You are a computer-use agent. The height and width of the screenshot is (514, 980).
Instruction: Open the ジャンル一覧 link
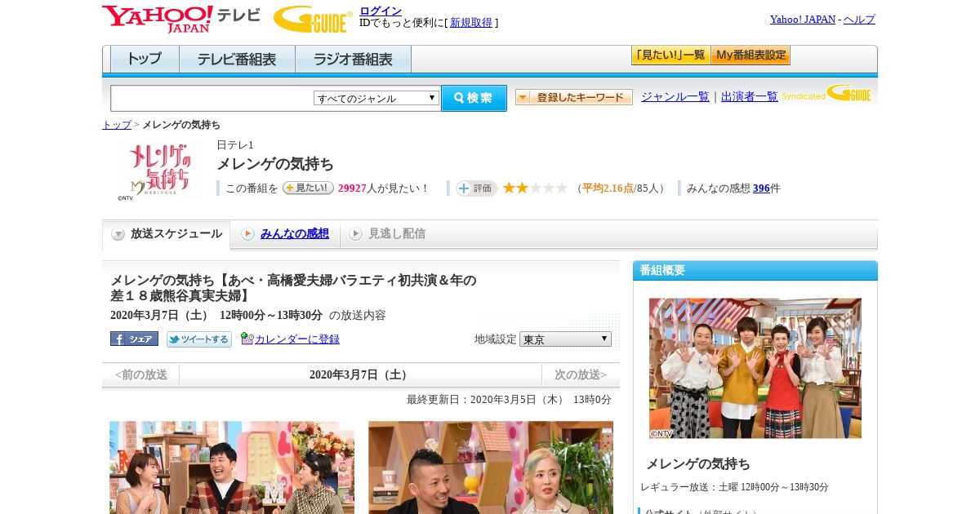675,96
